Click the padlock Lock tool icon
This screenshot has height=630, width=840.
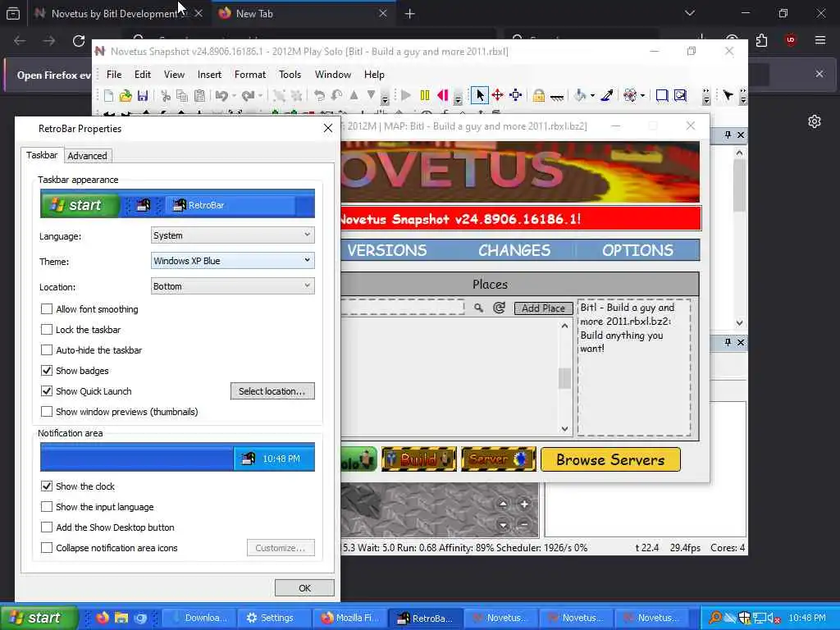[x=539, y=95]
